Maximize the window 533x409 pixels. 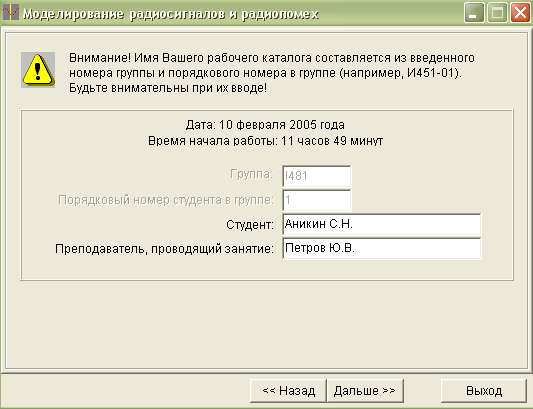497,13
